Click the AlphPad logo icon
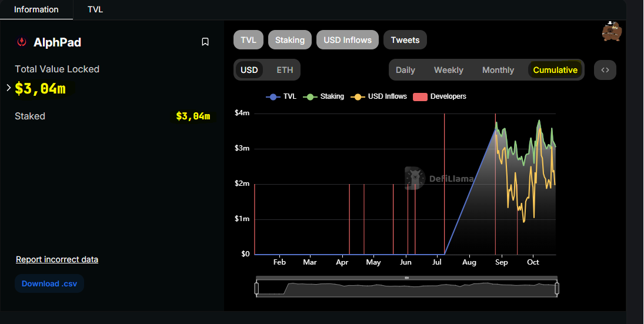This screenshot has height=324, width=644. tap(22, 42)
